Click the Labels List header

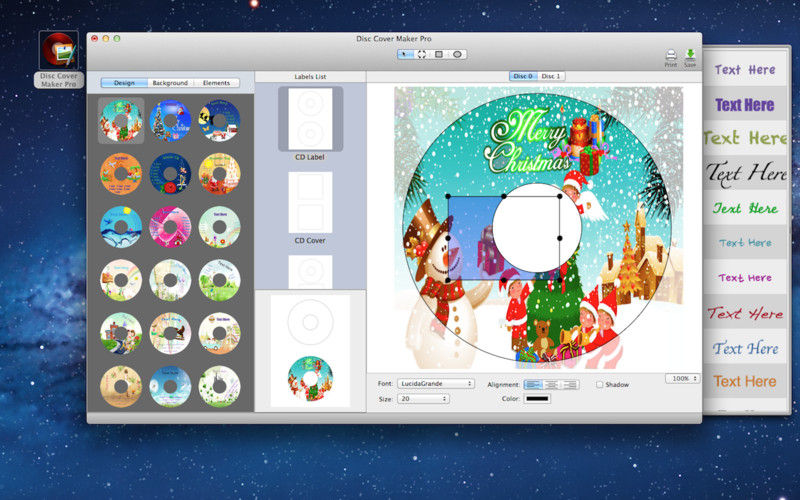(310, 77)
